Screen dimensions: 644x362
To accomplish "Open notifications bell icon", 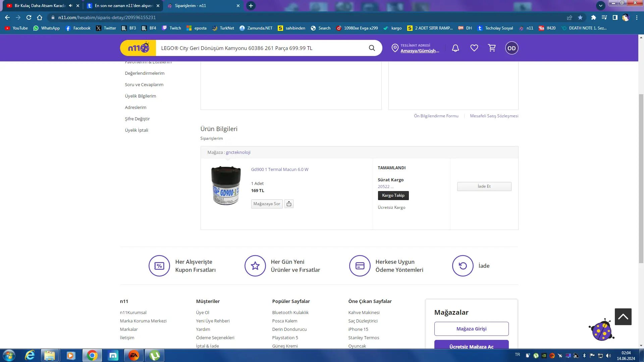I will [455, 48].
